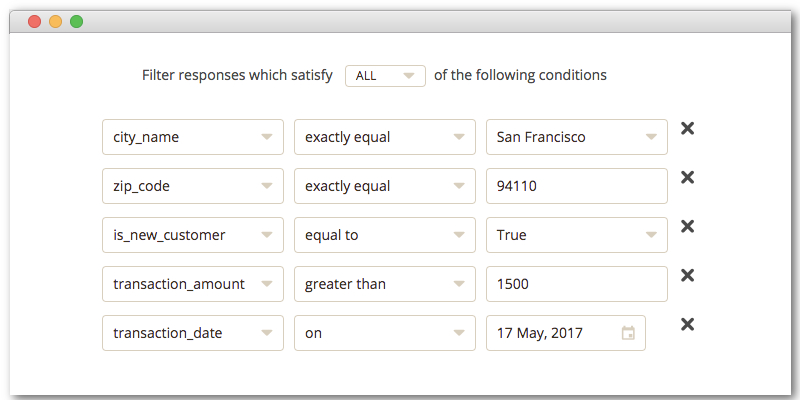
Task: Expand the city_name field dropdown
Action: [193, 137]
